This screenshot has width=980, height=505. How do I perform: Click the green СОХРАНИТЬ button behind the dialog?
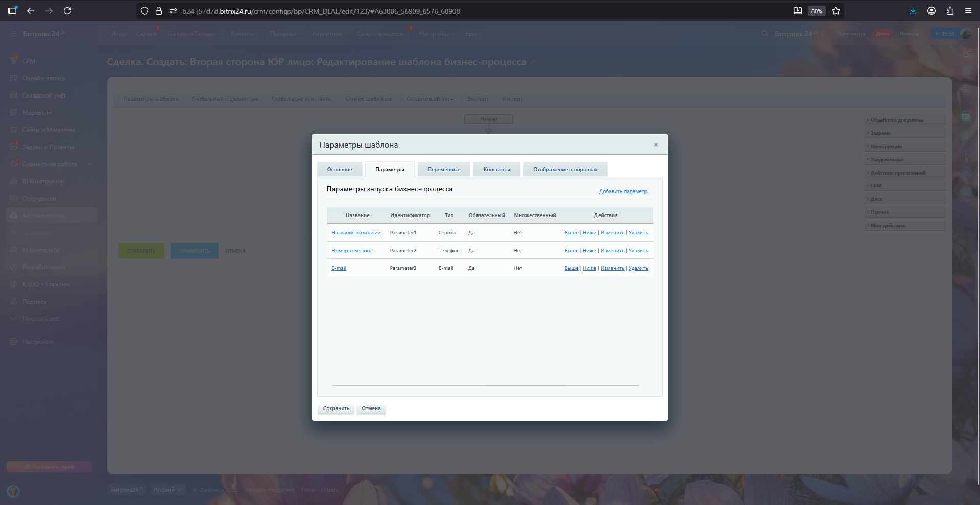coord(141,251)
